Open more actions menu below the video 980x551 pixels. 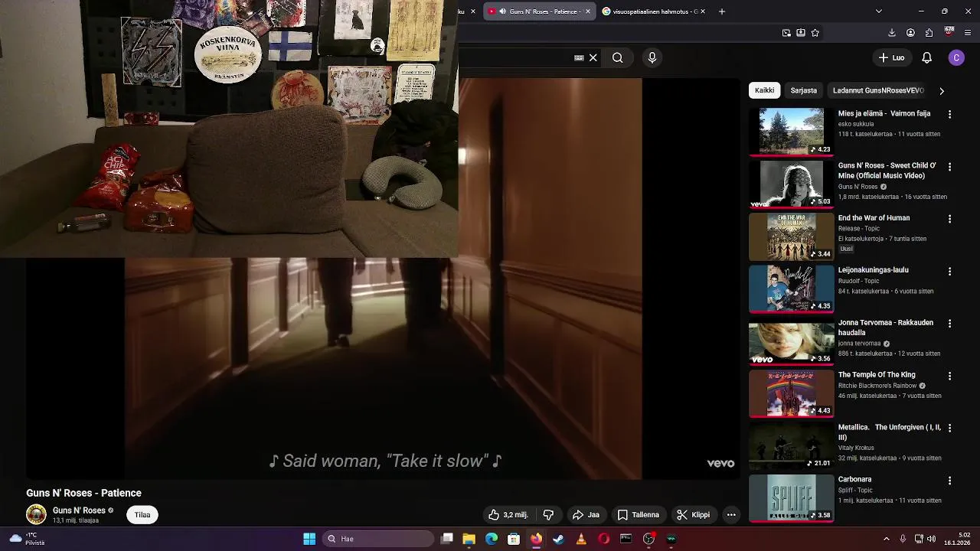coord(731,515)
